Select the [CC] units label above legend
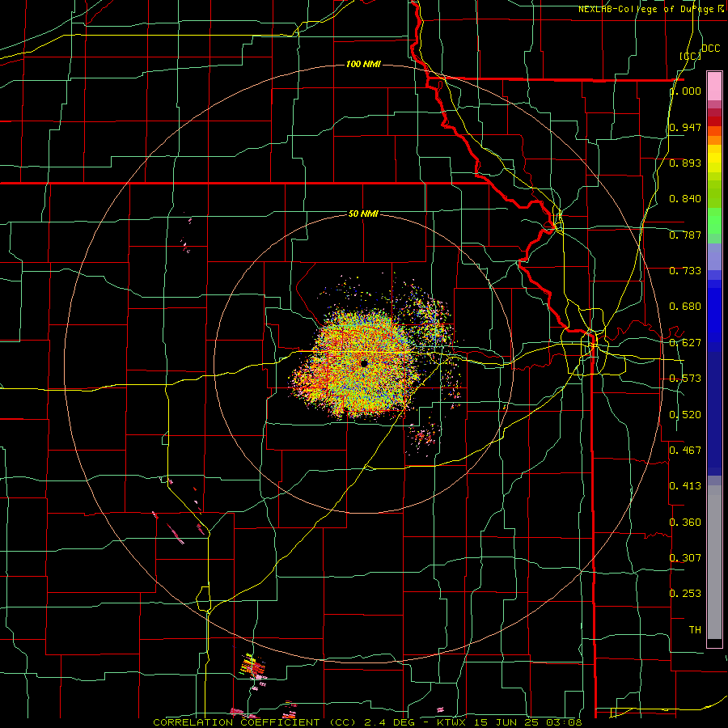 point(691,56)
